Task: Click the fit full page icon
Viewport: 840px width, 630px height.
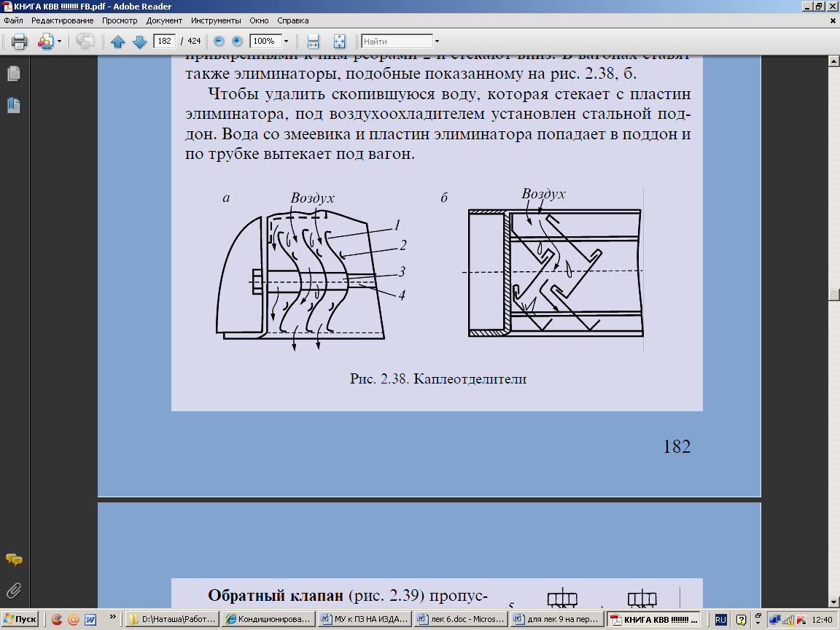Action: coord(340,42)
